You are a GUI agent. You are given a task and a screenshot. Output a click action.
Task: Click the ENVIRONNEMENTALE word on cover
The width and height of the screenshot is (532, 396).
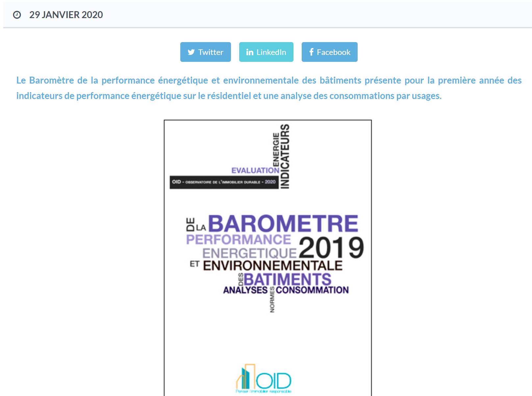coord(272,265)
